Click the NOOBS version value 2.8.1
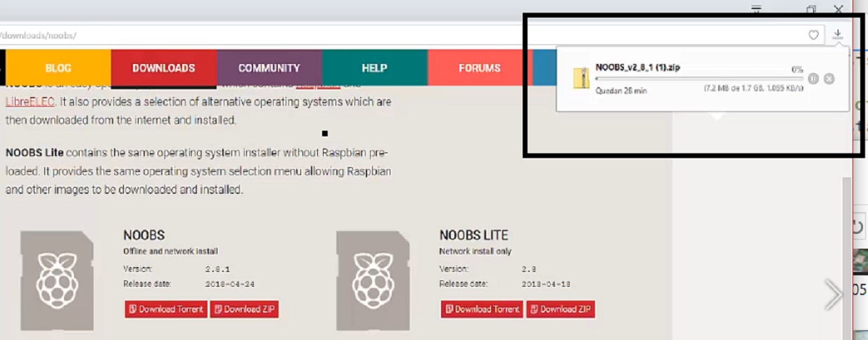This screenshot has width=868, height=340. [217, 269]
